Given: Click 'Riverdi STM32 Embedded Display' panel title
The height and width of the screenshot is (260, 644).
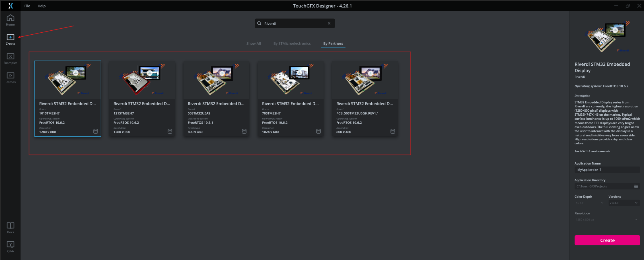Looking at the screenshot, I should point(602,67).
